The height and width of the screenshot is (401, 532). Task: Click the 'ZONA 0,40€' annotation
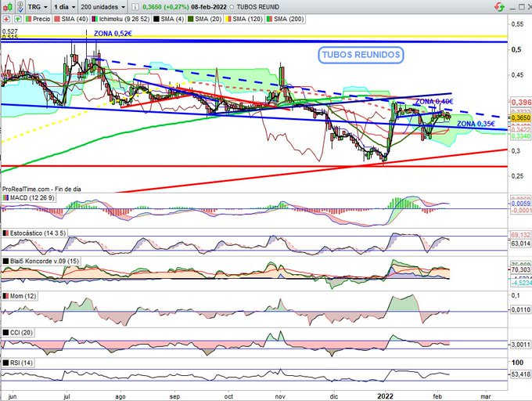[x=434, y=101]
